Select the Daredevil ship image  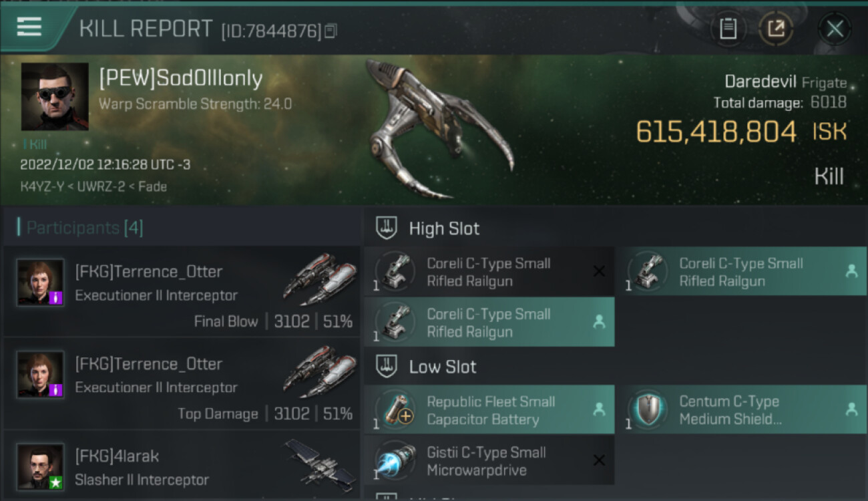pyautogui.click(x=437, y=128)
